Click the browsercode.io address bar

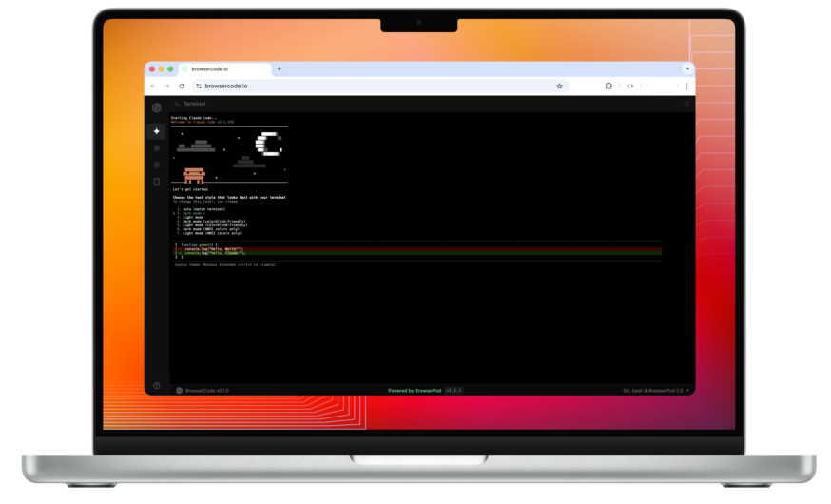(380, 86)
